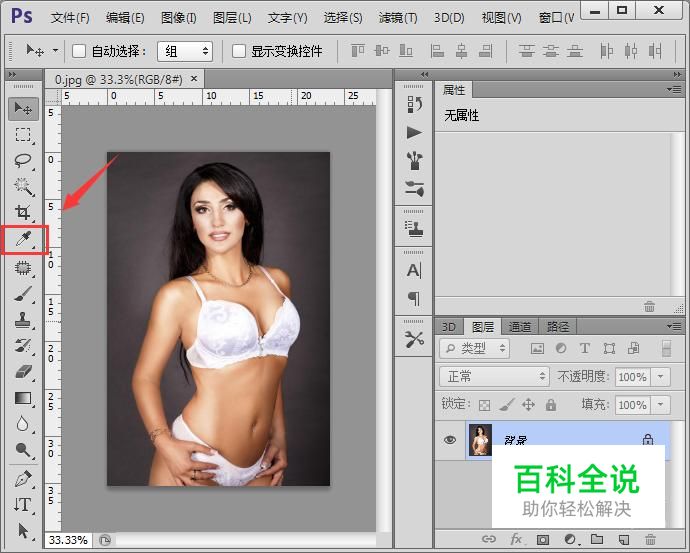Select the Move tool in the toolbox
The image size is (690, 553).
pyautogui.click(x=23, y=108)
